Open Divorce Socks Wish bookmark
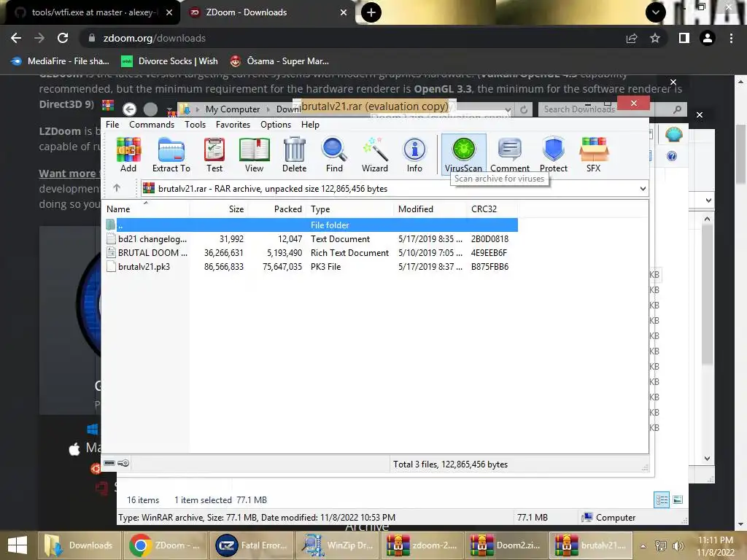The height and width of the screenshot is (560, 747). (x=169, y=61)
